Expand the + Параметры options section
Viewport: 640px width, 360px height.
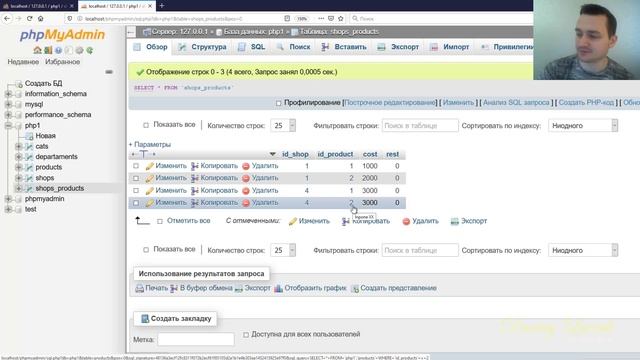click(150, 144)
